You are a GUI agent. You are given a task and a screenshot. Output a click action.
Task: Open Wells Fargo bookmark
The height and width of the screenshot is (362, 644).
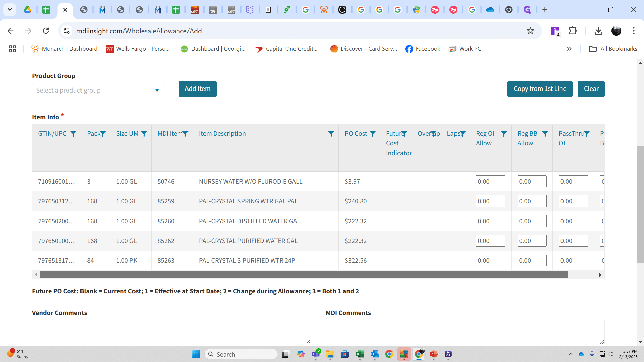pyautogui.click(x=138, y=49)
